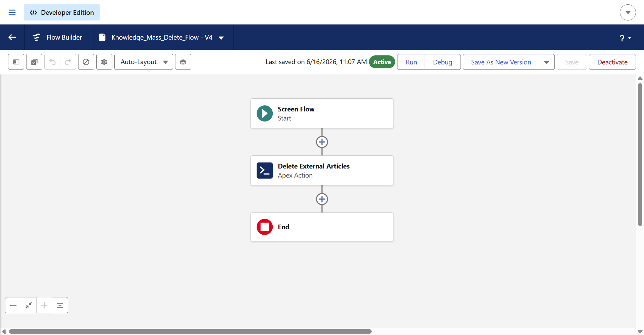Screen dimensions: 644x335
Task: Click the red End stop icon
Action: click(x=265, y=227)
